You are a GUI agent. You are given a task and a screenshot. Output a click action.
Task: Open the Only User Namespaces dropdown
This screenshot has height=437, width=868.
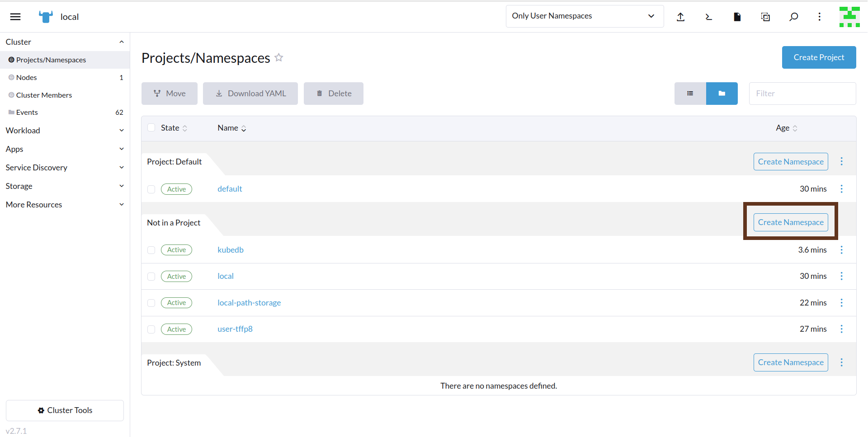584,16
